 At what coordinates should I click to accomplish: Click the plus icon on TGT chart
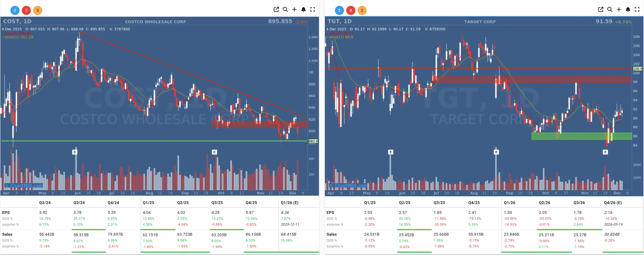(619, 9)
